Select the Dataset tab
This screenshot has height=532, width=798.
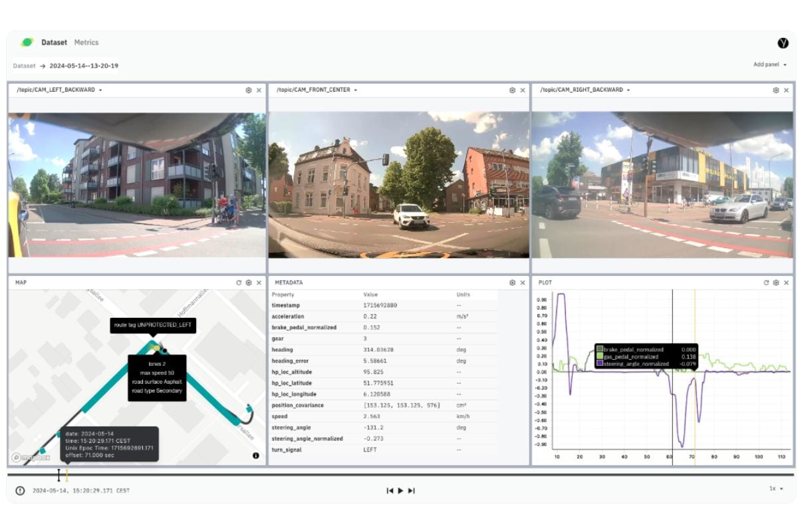pos(54,43)
